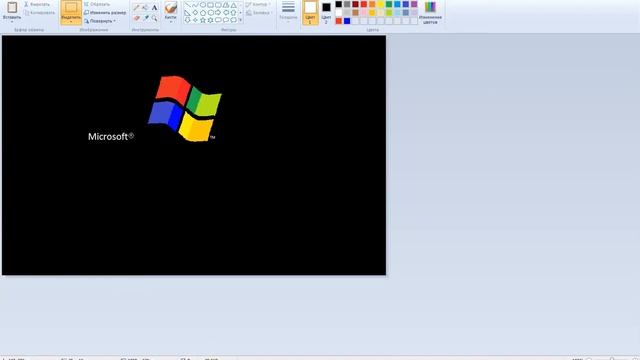640x360 pixels.
Task: Choose the Oval shape
Action: tap(203, 4)
